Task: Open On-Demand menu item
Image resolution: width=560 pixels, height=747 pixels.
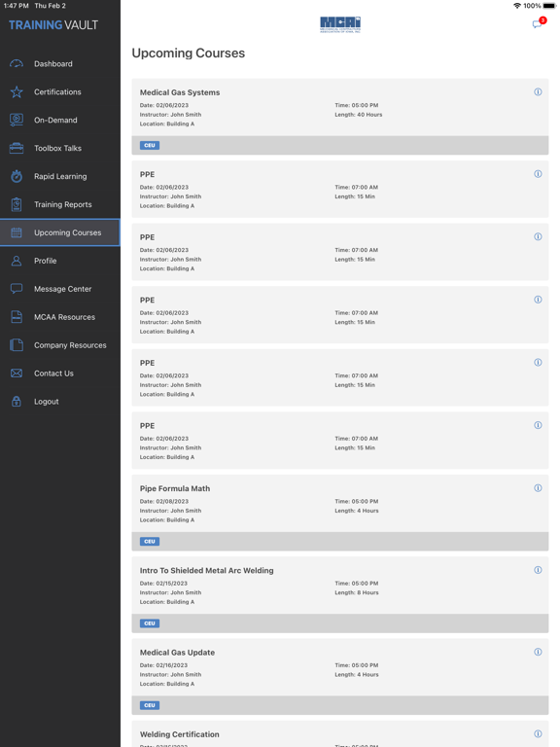Action: [x=60, y=120]
